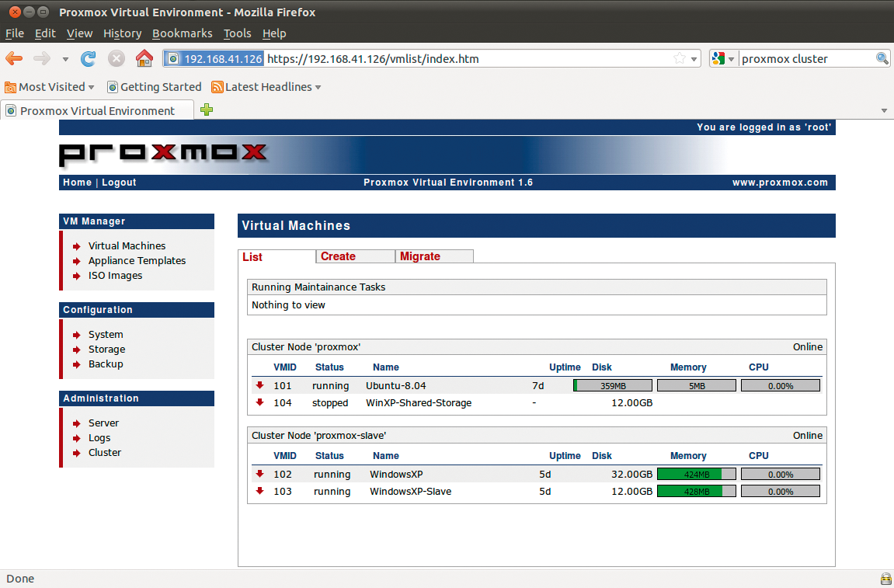
Task: Click the red arrow icon for VM 104
Action: 259,402
